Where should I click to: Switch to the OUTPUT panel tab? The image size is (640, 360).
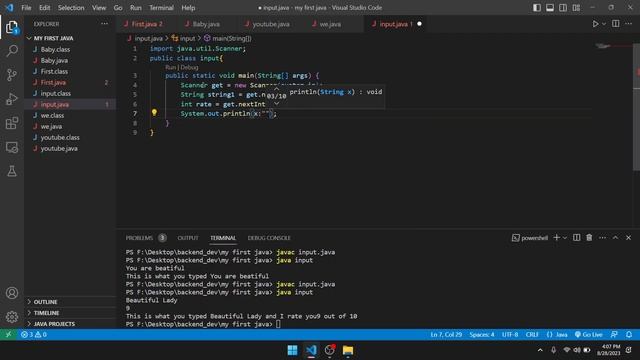click(x=188, y=238)
